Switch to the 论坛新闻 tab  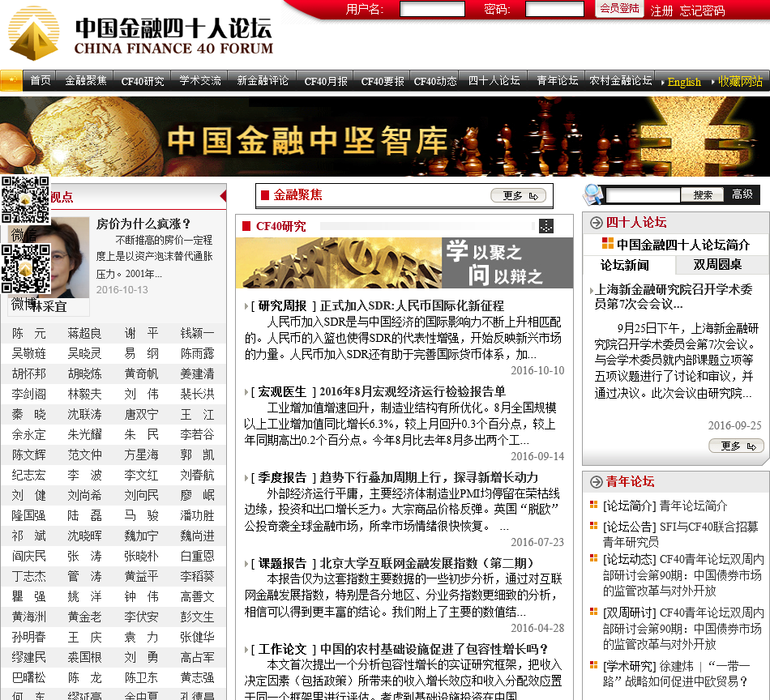625,265
